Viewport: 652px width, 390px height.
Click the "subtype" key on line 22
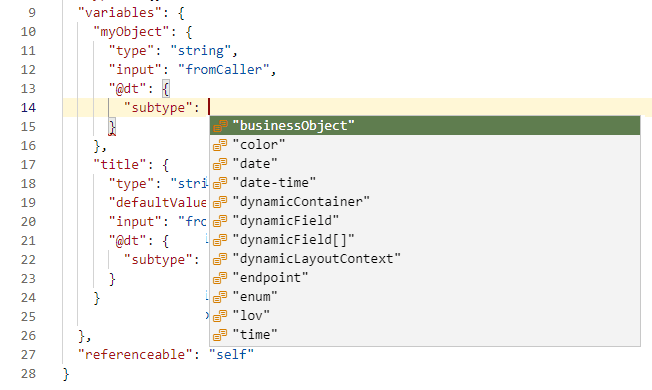click(158, 260)
